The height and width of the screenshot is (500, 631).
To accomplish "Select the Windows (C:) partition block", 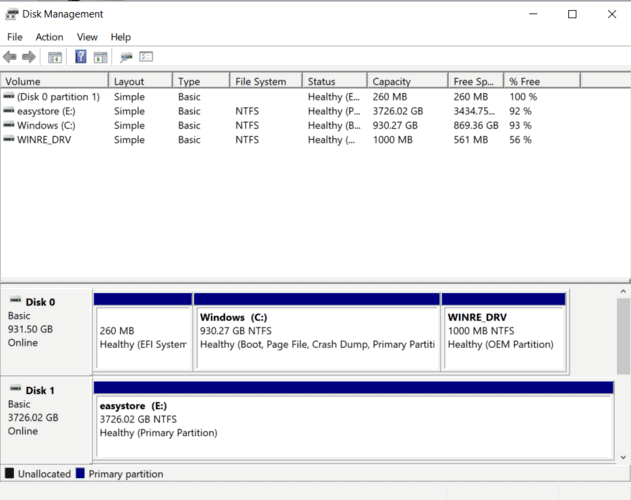I will pos(317,332).
